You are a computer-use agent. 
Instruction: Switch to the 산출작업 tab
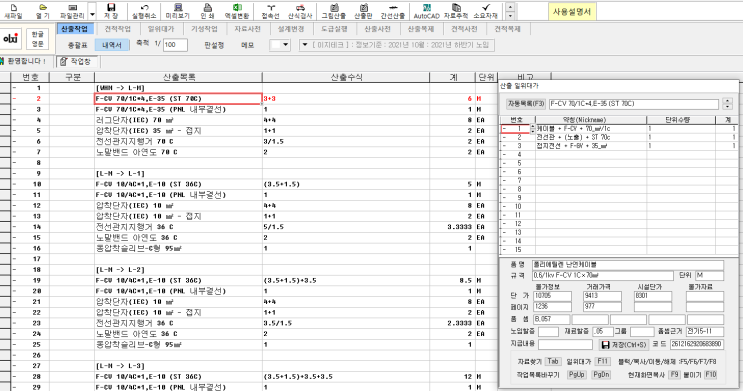(x=74, y=29)
